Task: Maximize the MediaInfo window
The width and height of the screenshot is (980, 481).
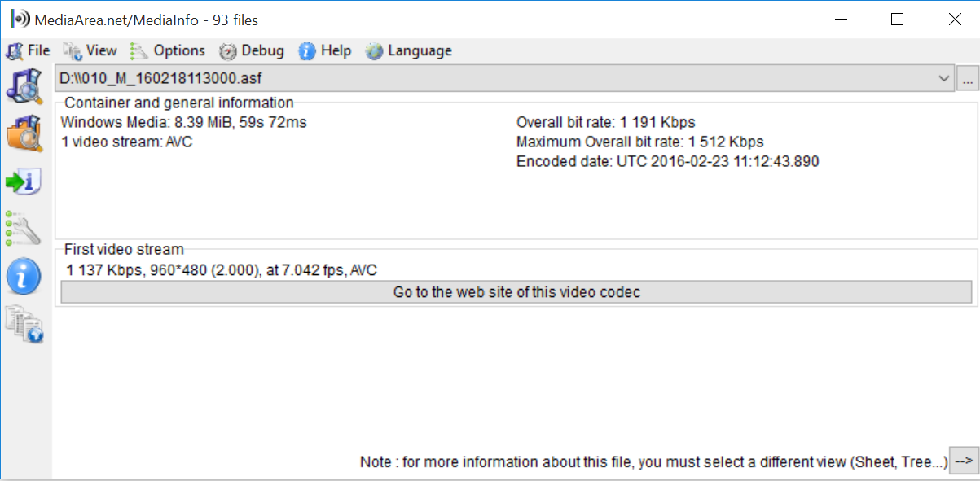Action: [x=897, y=20]
